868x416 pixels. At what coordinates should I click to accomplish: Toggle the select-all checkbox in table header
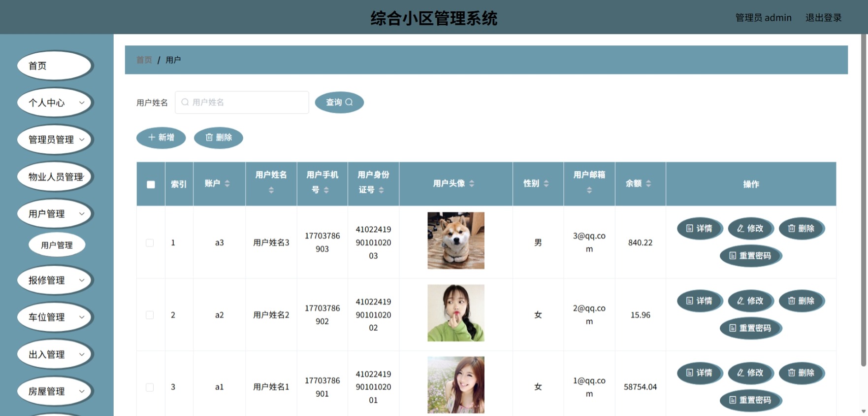pos(151,184)
